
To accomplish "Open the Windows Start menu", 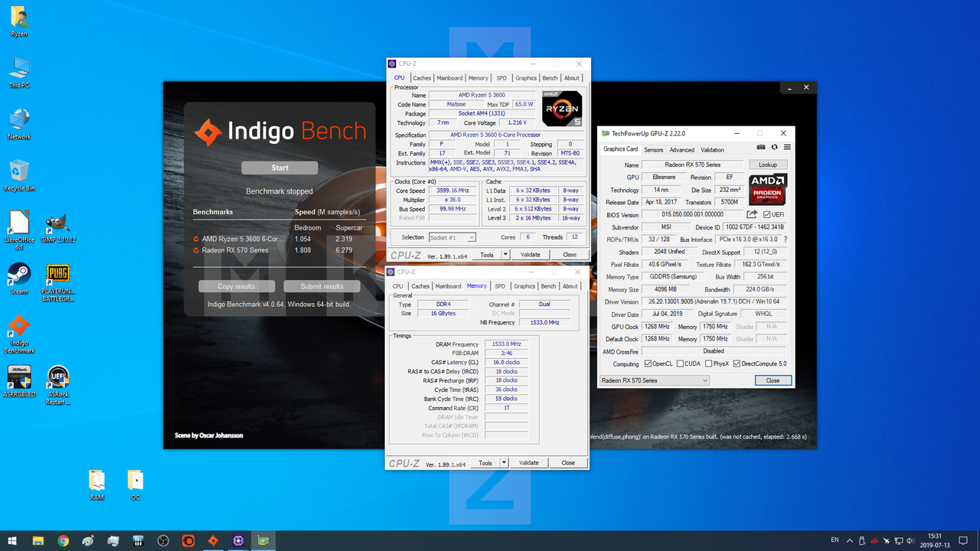I will click(13, 541).
